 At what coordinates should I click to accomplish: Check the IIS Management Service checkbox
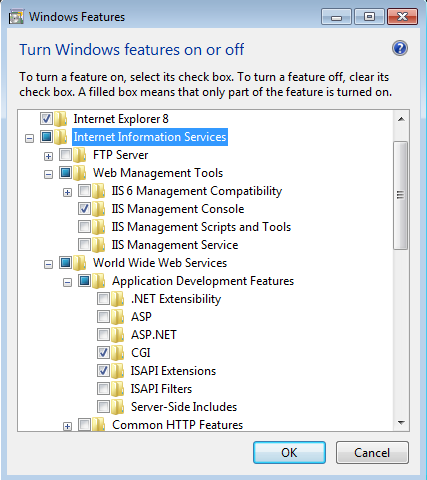pos(84,244)
